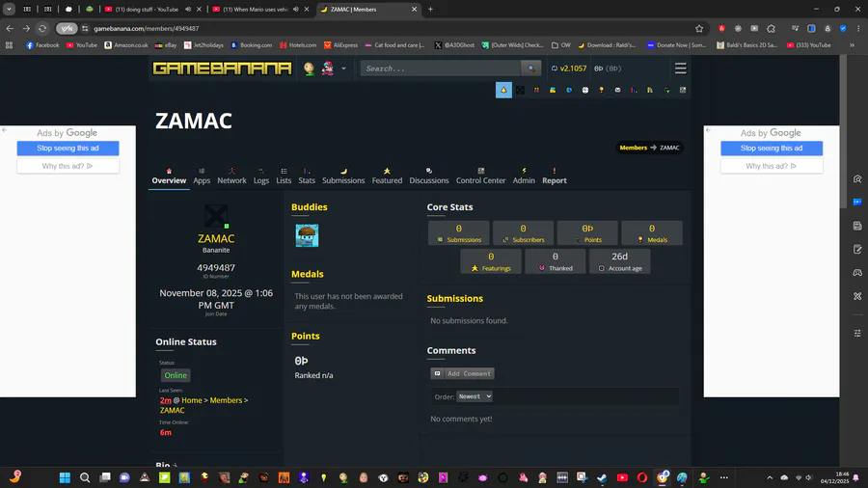The height and width of the screenshot is (488, 868).
Task: Click the 0 Submissions core stat
Action: click(x=458, y=233)
